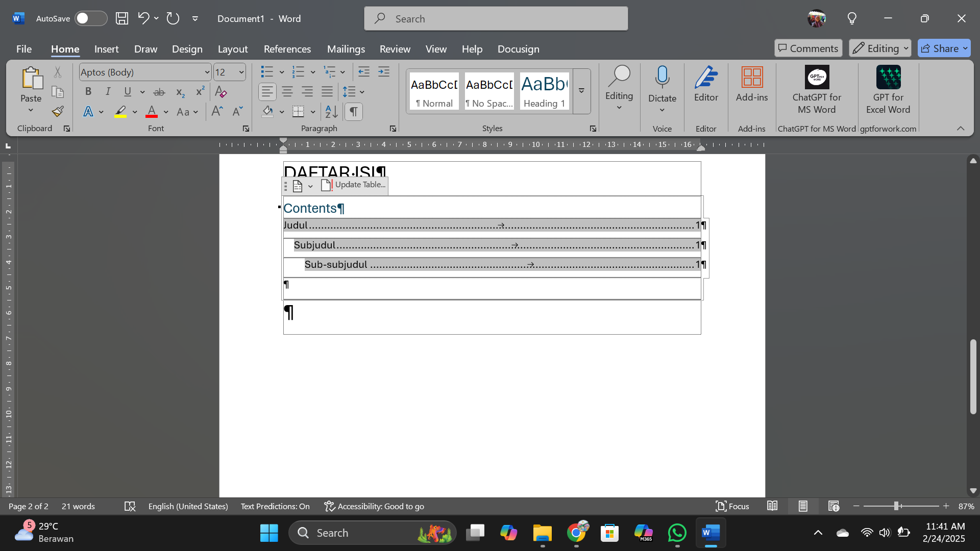Open the Comments panel
980x551 pixels.
[x=807, y=48]
